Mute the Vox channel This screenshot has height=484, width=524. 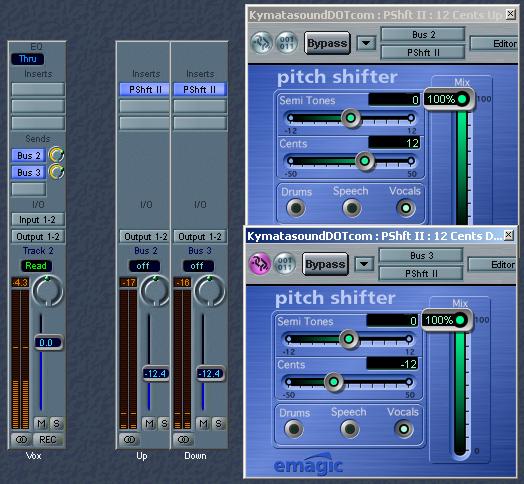click(x=41, y=424)
